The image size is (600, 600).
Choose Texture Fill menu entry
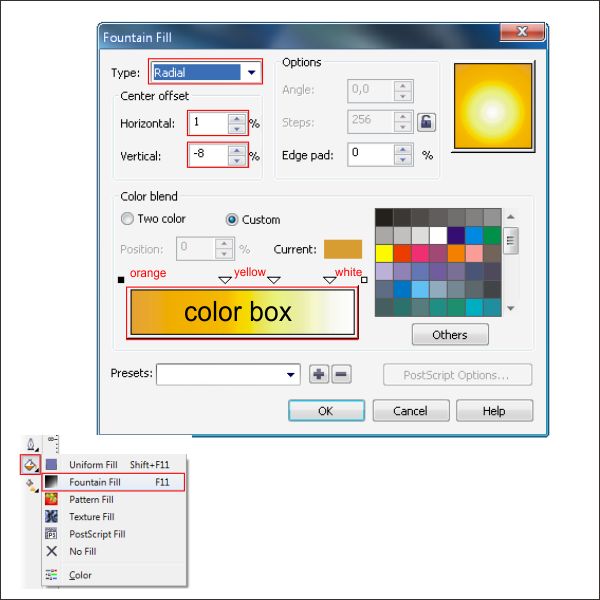114,517
